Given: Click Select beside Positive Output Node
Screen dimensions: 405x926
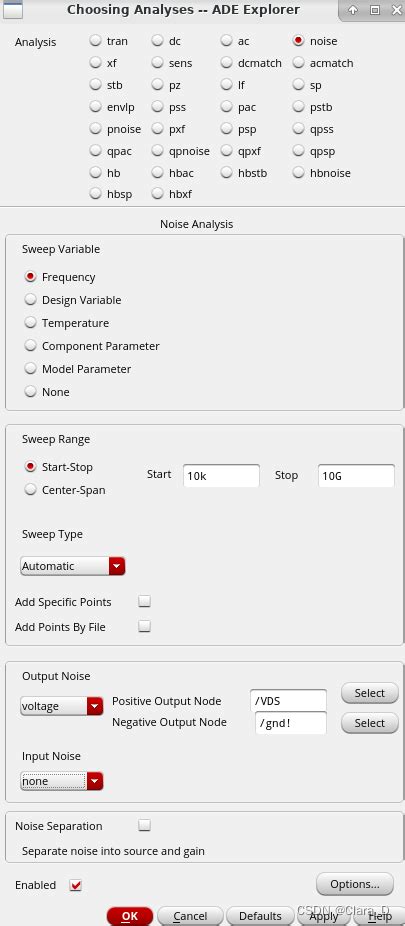Looking at the screenshot, I should pyautogui.click(x=370, y=693).
